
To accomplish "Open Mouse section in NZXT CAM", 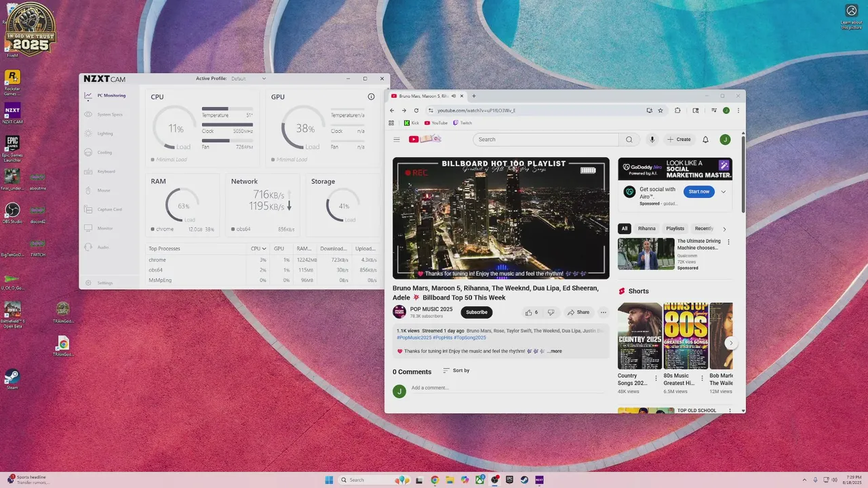I will point(98,190).
